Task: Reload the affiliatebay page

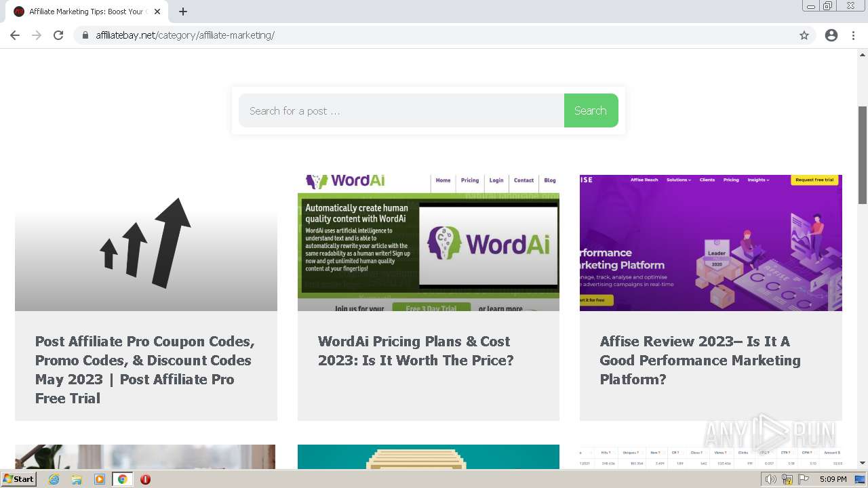Action: (58, 35)
